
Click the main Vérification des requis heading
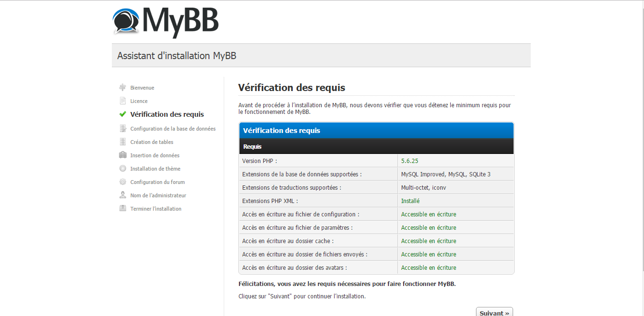(292, 88)
